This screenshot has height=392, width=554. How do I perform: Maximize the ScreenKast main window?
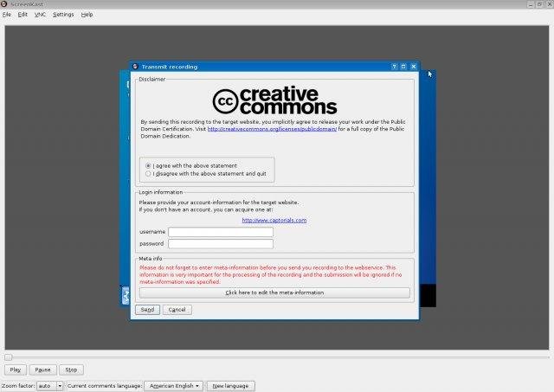click(x=539, y=4)
